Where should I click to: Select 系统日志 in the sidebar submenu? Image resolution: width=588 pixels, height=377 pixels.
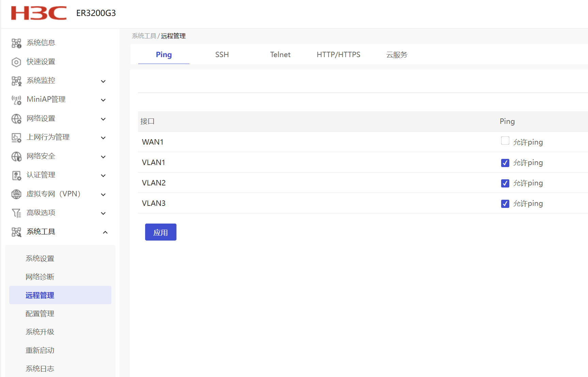click(40, 369)
